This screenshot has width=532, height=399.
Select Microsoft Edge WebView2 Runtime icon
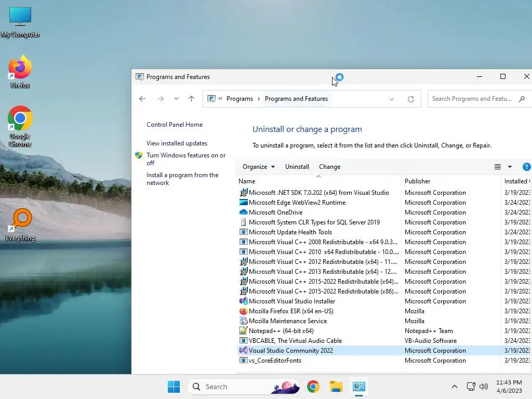pos(243,202)
